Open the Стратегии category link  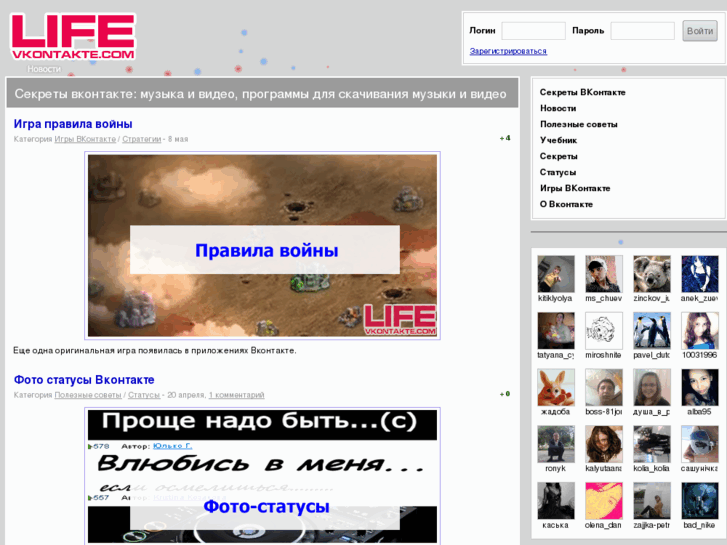[x=141, y=139]
